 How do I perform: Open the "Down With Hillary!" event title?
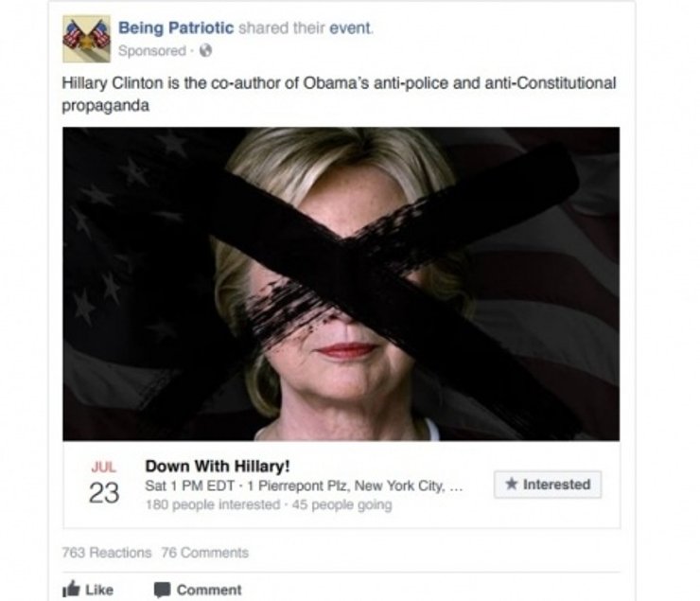[218, 467]
